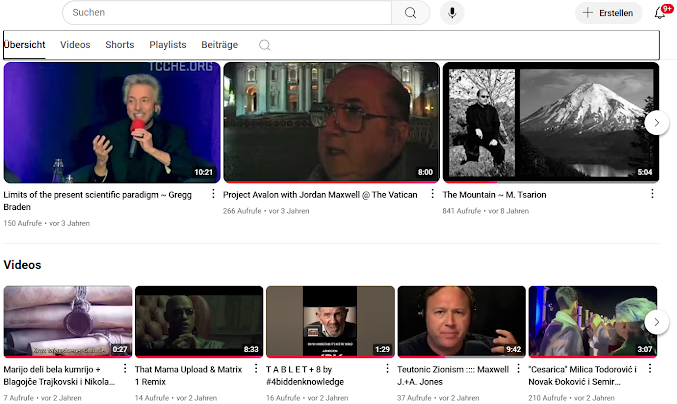This screenshot has height=404, width=677.
Task: Open title Project Avalon with Jordan Maxwell
Action: (x=320, y=195)
